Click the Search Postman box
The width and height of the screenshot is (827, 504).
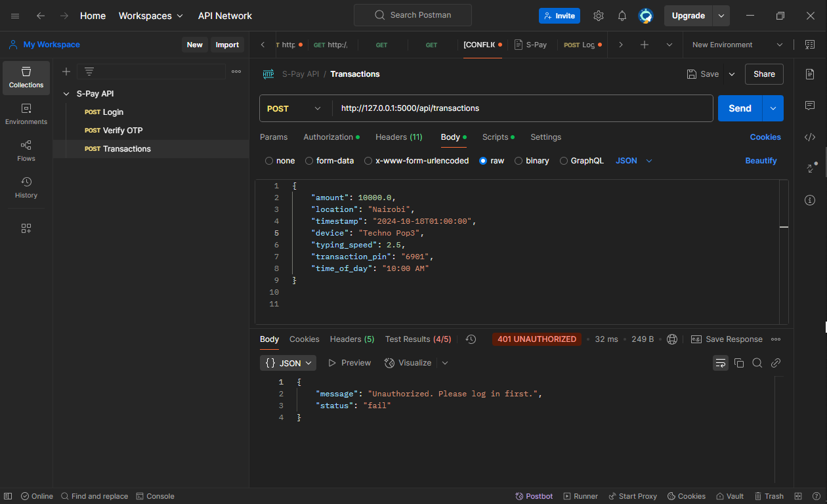coord(413,15)
